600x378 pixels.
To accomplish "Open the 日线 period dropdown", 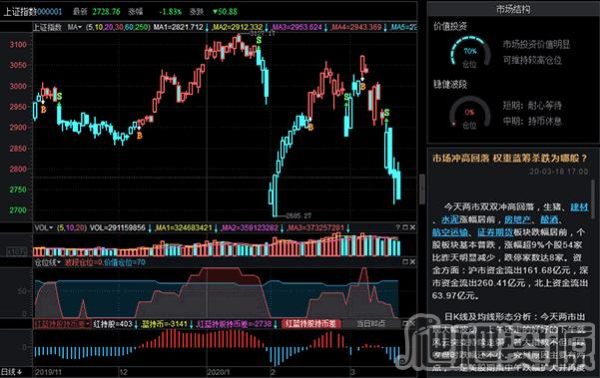I will tap(11, 372).
